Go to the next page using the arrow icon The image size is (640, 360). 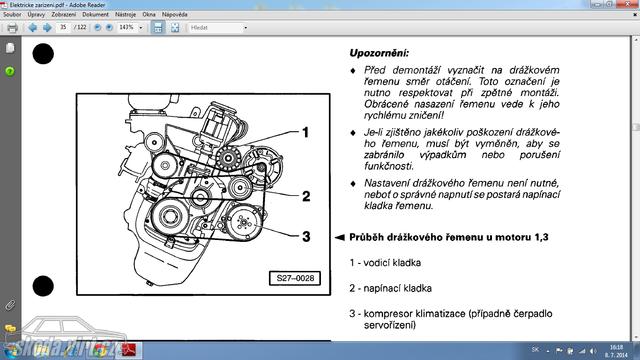click(x=47, y=27)
